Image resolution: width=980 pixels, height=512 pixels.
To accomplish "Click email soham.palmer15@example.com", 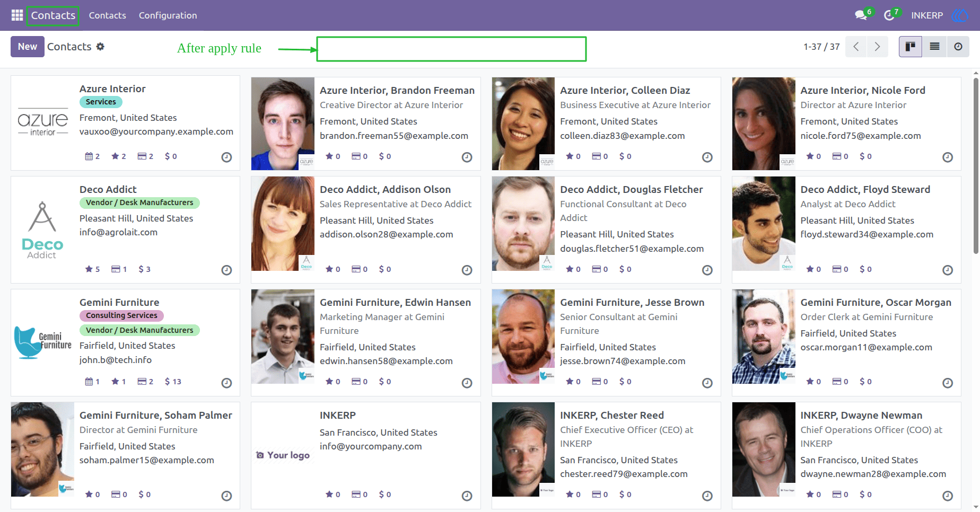I will [x=147, y=460].
